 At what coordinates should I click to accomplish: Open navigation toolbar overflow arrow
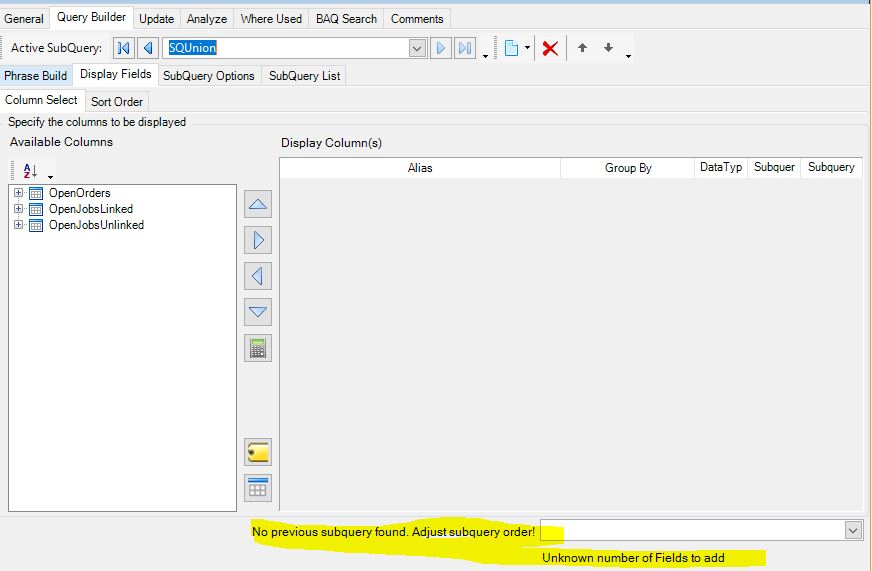tap(485, 56)
